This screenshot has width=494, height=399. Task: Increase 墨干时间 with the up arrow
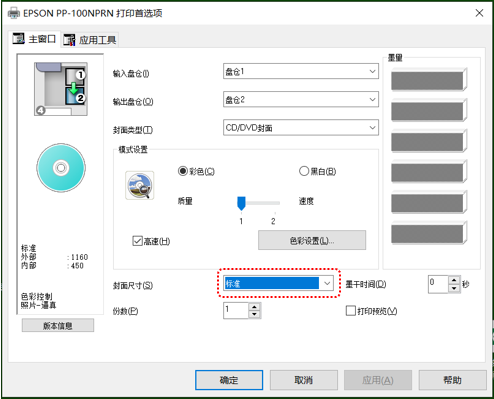click(454, 280)
